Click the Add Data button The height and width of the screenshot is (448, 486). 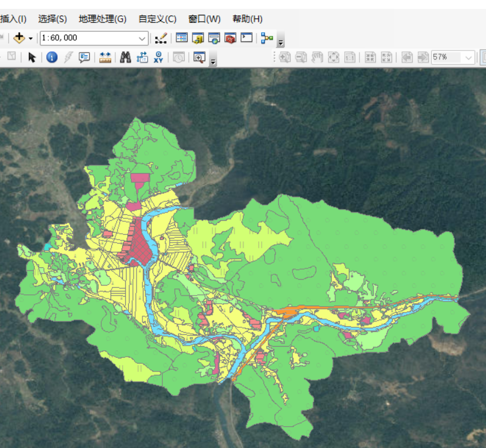(19, 38)
